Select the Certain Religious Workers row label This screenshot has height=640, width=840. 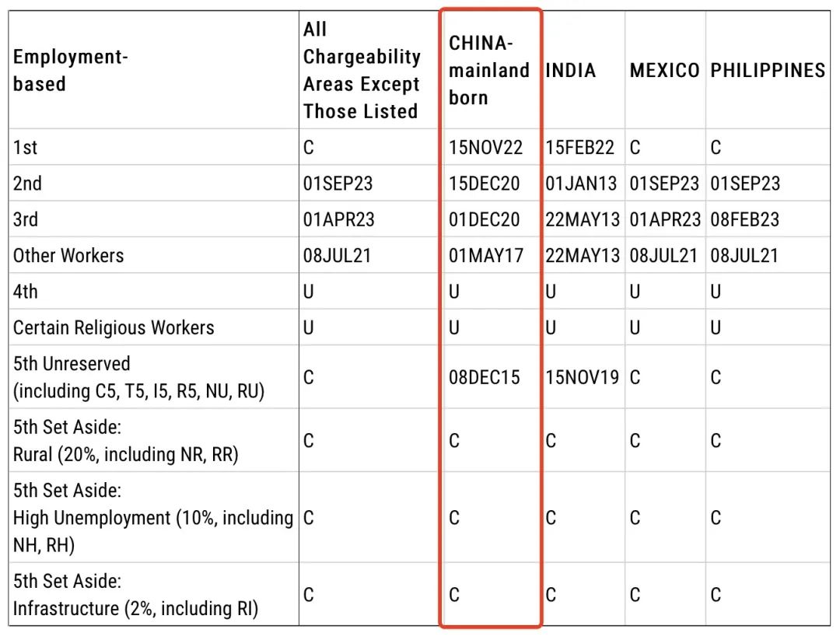coord(114,327)
